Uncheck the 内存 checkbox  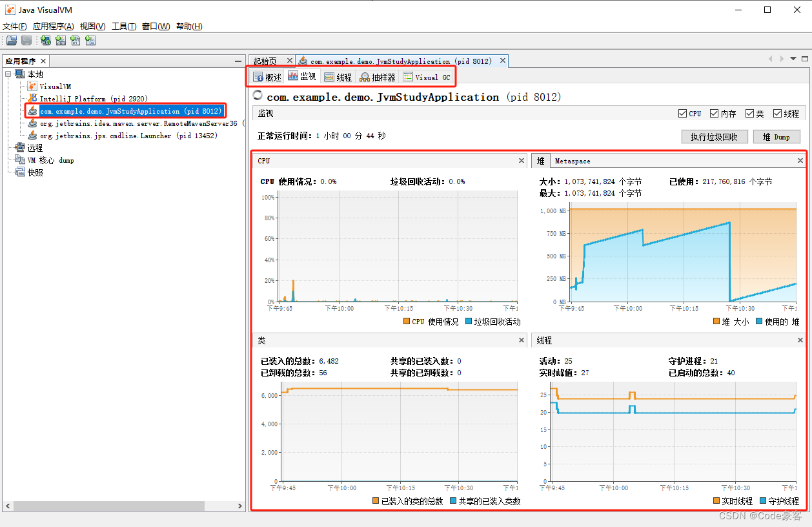pos(715,114)
